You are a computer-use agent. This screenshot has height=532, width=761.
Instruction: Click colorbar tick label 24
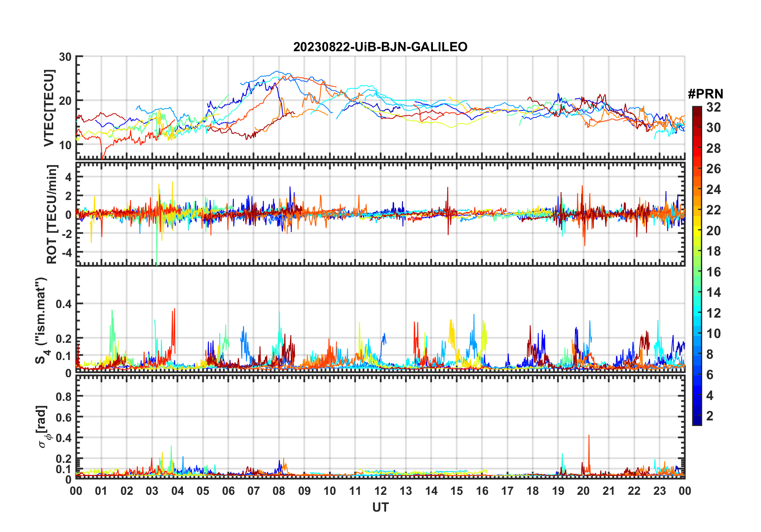pos(713,190)
